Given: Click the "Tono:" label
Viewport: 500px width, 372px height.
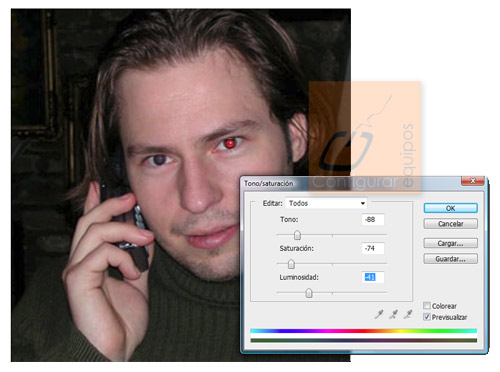Looking at the screenshot, I should click(289, 220).
